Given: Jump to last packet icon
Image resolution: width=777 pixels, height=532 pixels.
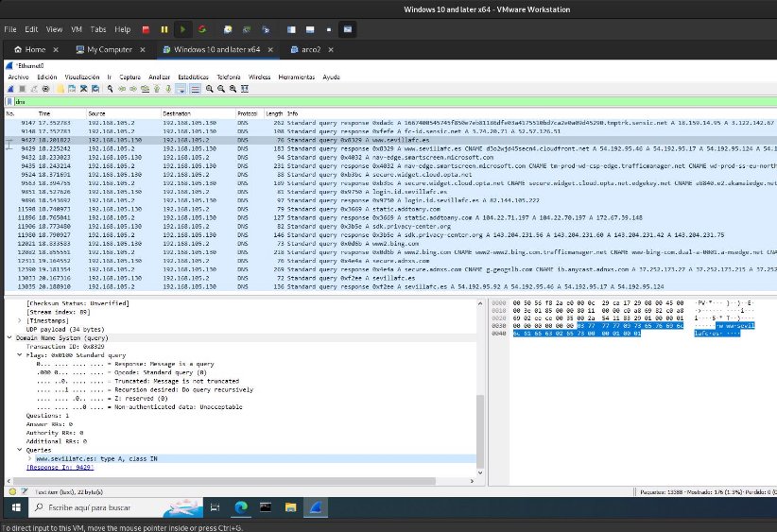Looking at the screenshot, I should pos(169,89).
